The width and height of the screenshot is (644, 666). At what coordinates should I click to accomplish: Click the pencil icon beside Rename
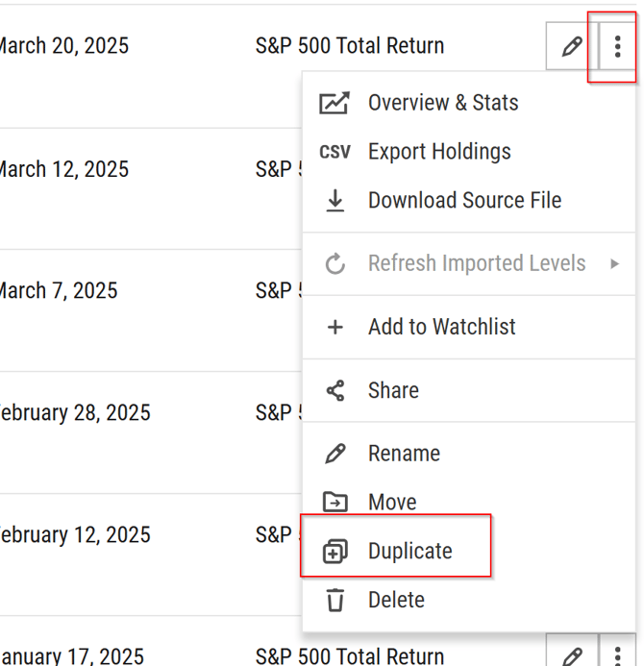click(x=335, y=454)
